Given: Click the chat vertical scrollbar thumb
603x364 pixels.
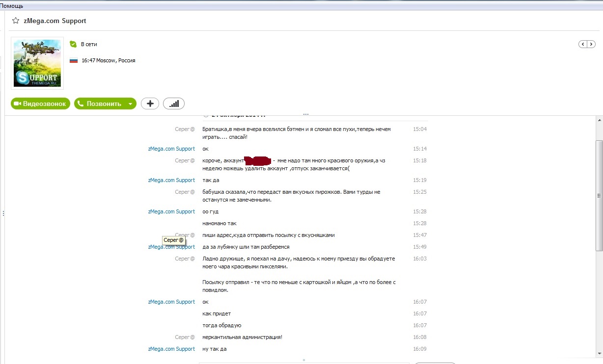Looking at the screenshot, I should click(599, 195).
